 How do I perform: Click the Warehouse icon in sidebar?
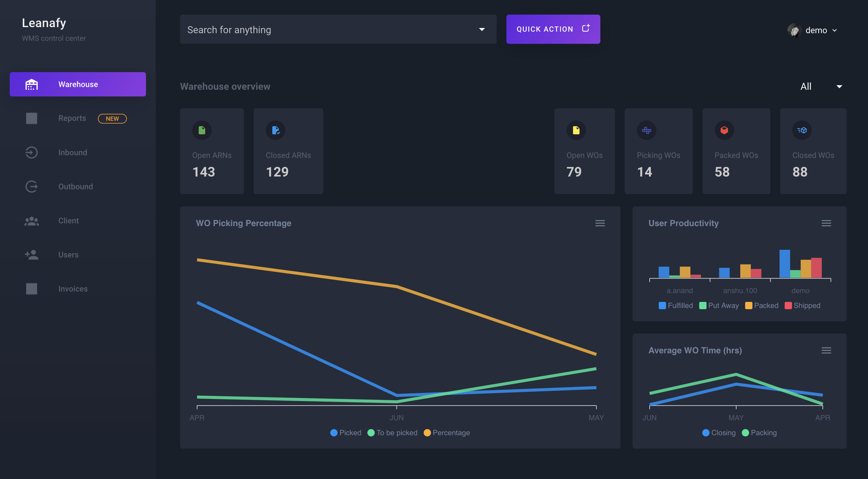coord(32,84)
